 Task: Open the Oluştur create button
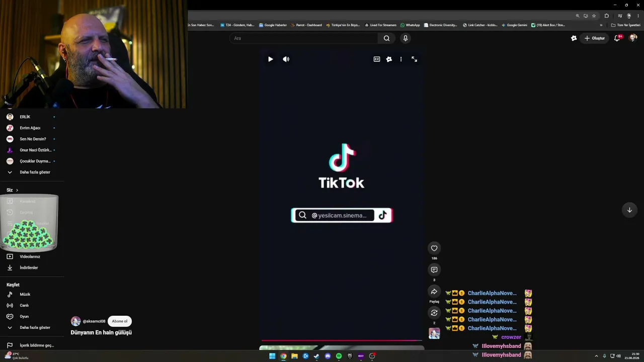click(594, 38)
